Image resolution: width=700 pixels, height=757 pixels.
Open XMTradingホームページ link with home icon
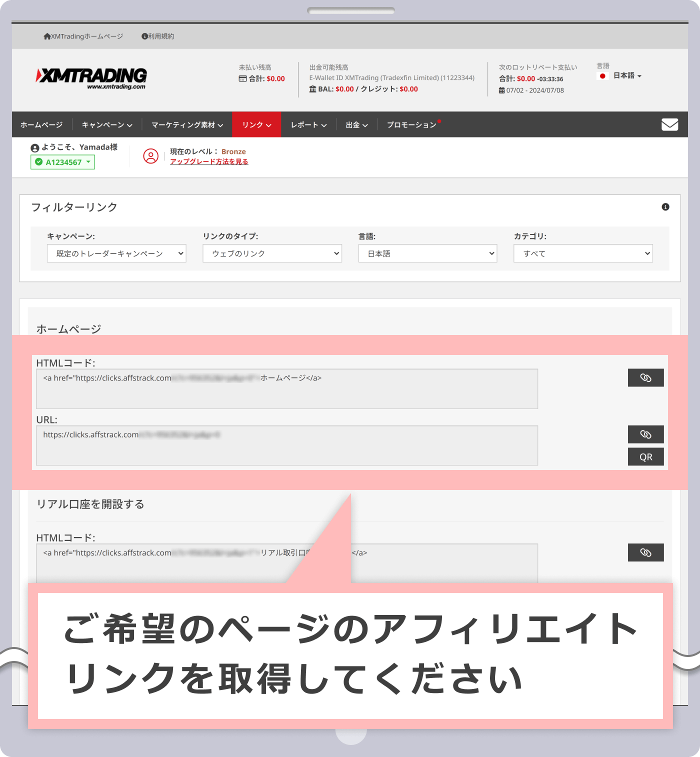[x=83, y=36]
